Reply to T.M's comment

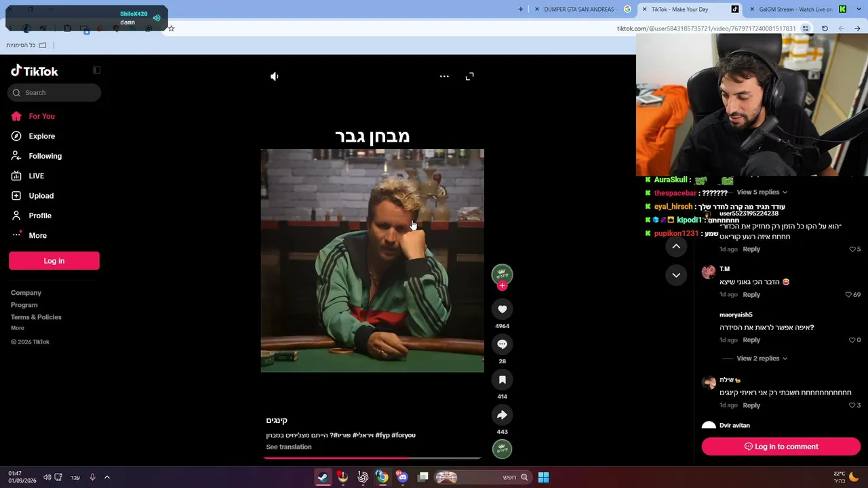pos(751,295)
